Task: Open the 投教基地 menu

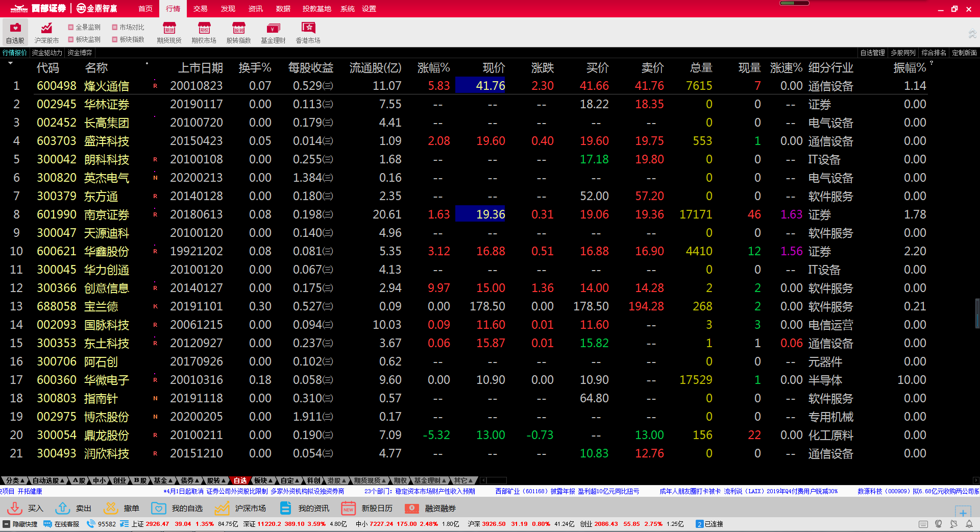Action: (x=316, y=9)
